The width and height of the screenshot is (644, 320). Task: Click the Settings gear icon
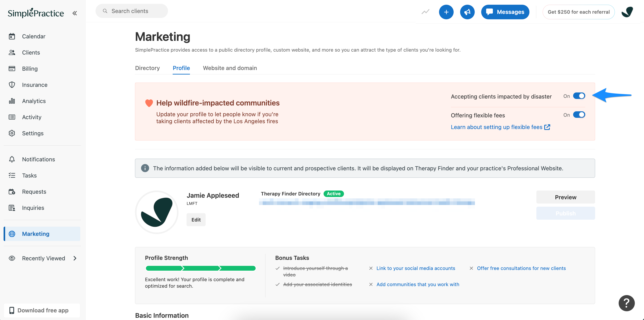[x=12, y=133]
